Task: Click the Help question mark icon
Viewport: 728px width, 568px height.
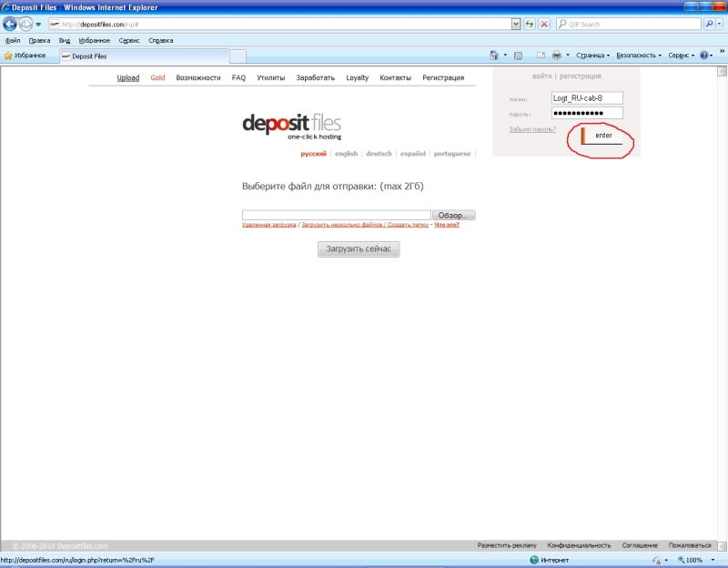Action: pyautogui.click(x=704, y=56)
